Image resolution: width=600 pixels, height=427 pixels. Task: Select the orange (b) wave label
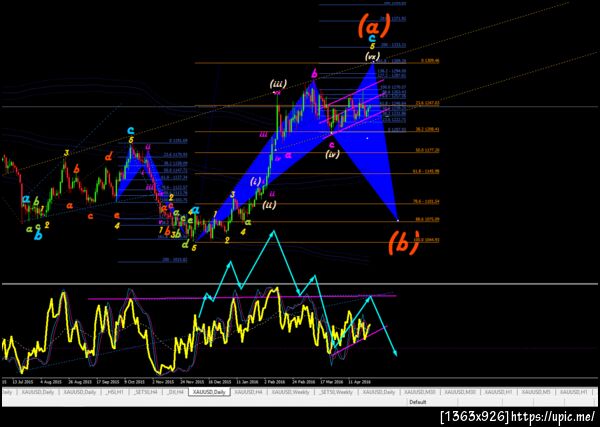click(x=403, y=243)
